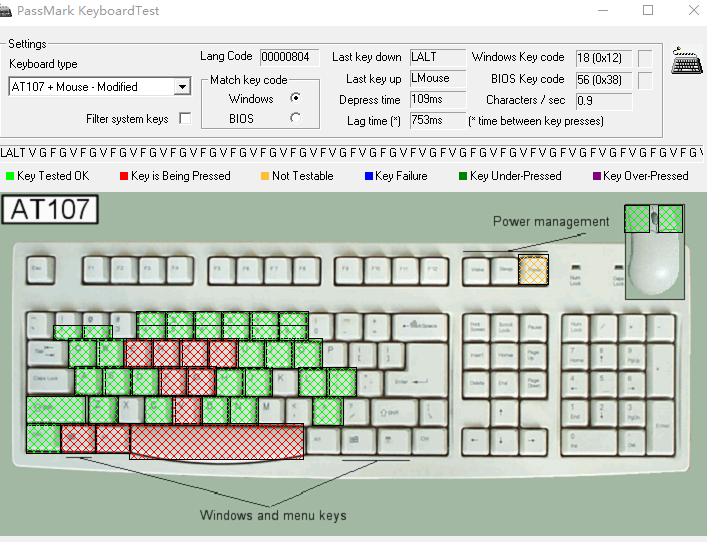Click the AT107 label box
Screen dimensions: 707x542
point(50,209)
